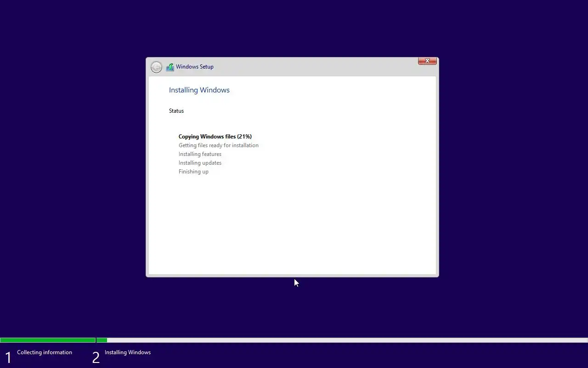This screenshot has height=368, width=588.
Task: Click the Windows Setup title bar icon
Action: point(170,67)
